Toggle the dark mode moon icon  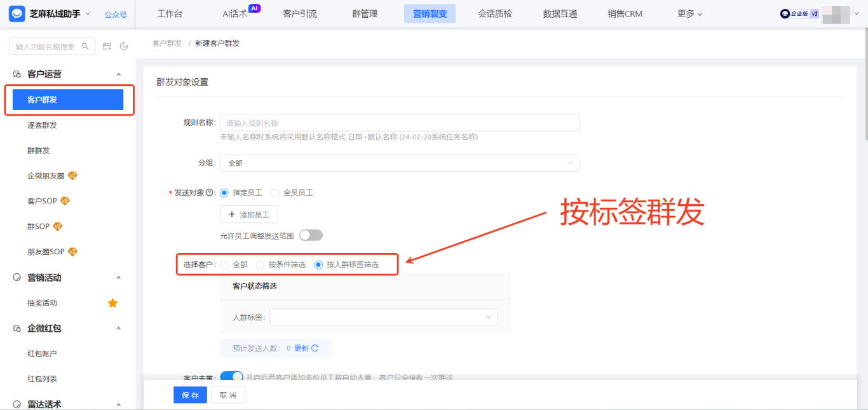coord(124,46)
